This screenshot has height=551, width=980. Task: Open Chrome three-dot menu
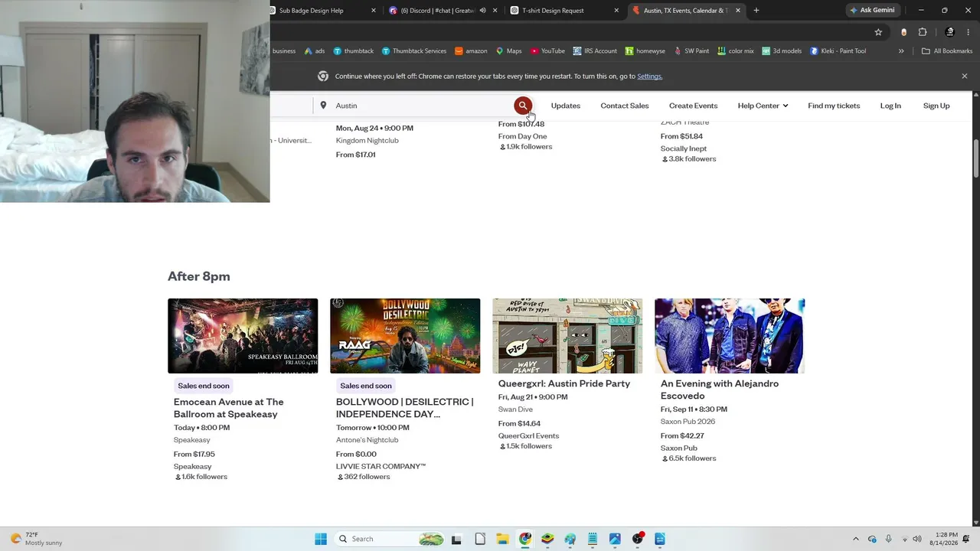coord(969,32)
